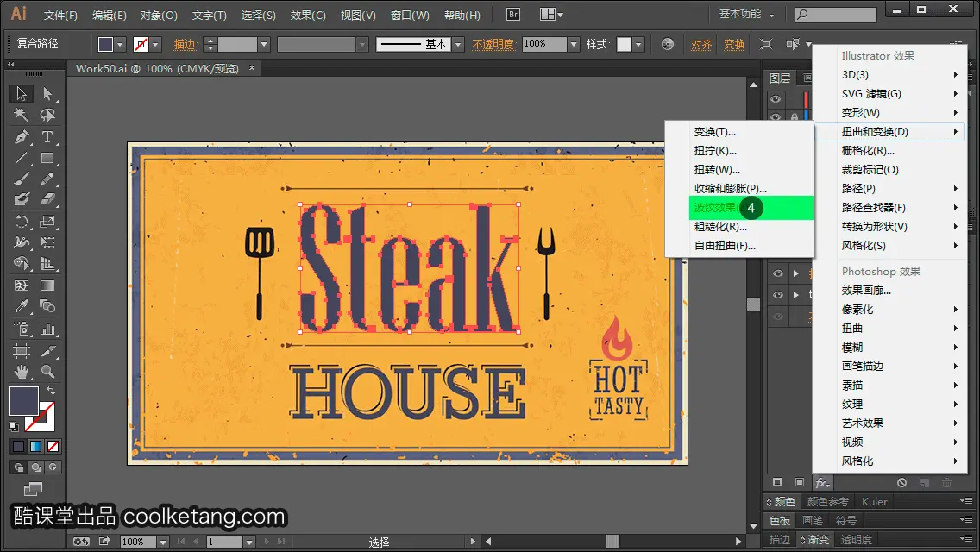Viewport: 980px width, 552px height.
Task: Select the Blob Brush tool
Action: (22, 199)
